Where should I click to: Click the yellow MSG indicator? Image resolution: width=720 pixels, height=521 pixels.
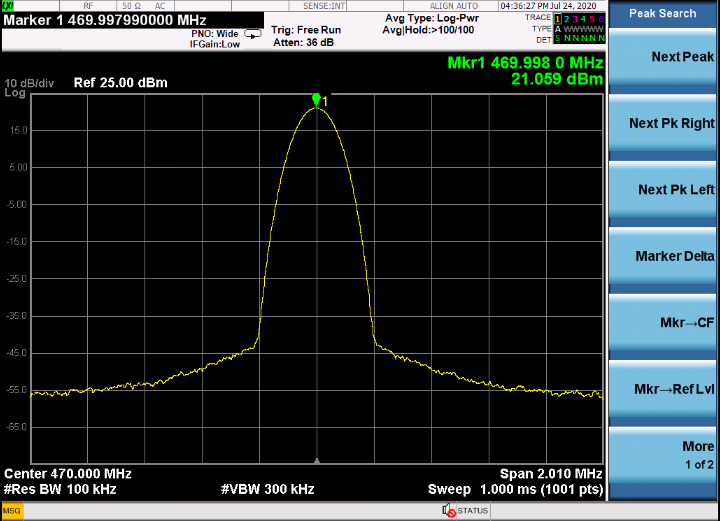click(11, 511)
